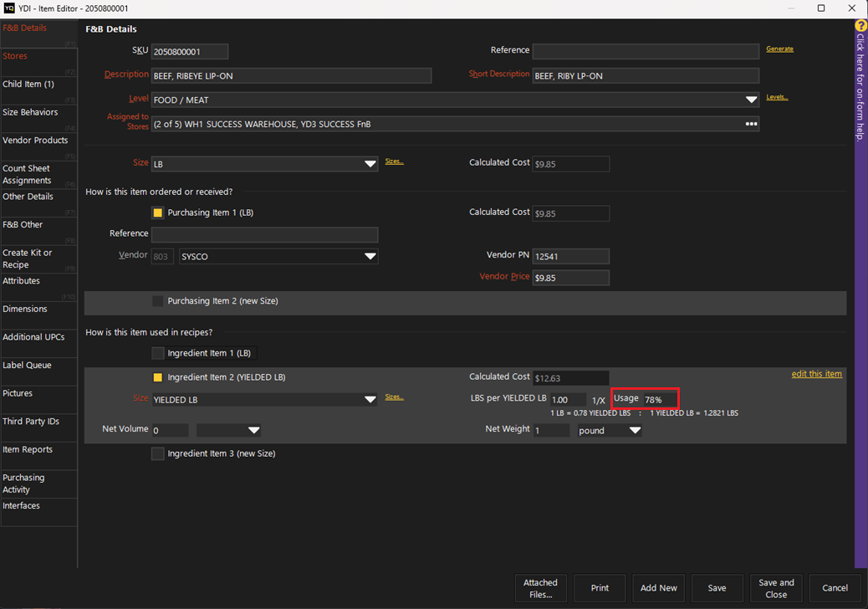868x609 pixels.
Task: Open assigned stores ellipsis selector
Action: [751, 124]
